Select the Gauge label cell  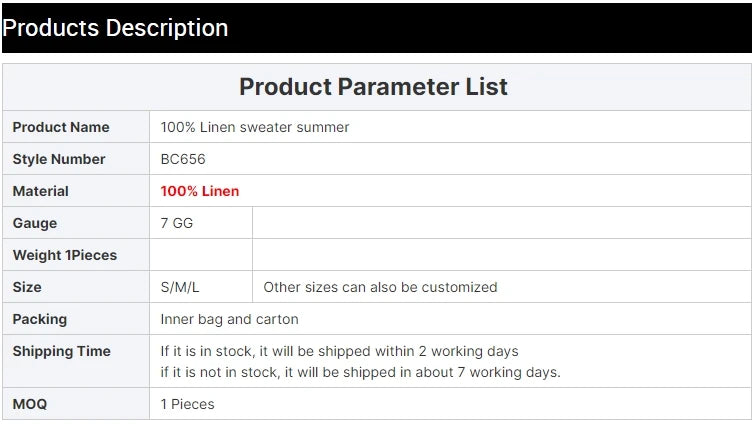(76, 223)
